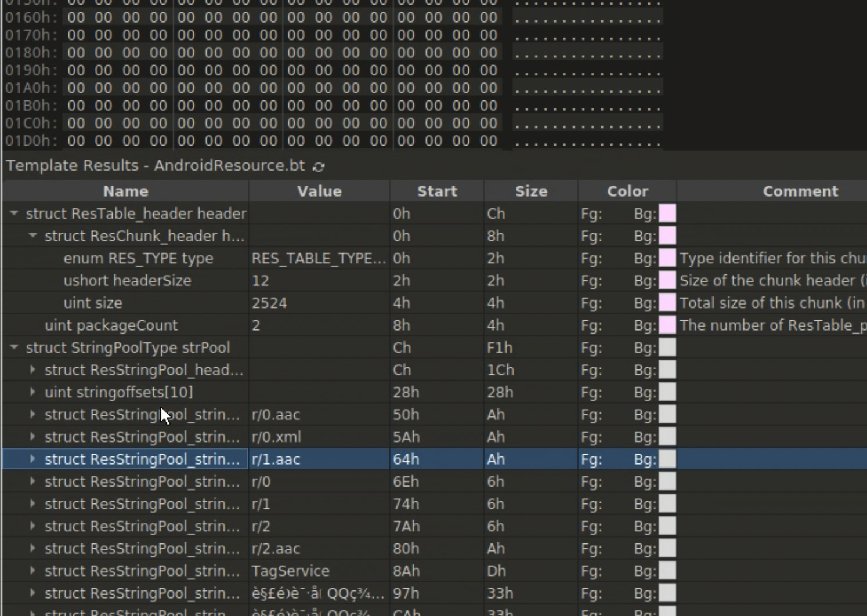Click comment "Type identifier for this chu"
The width and height of the screenshot is (867, 616).
pyautogui.click(x=772, y=258)
